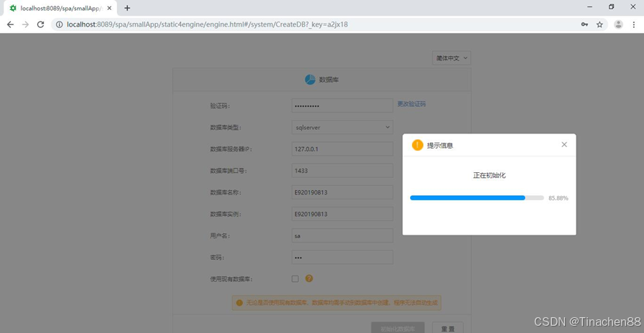Click the browser forward arrow

[x=25, y=24]
